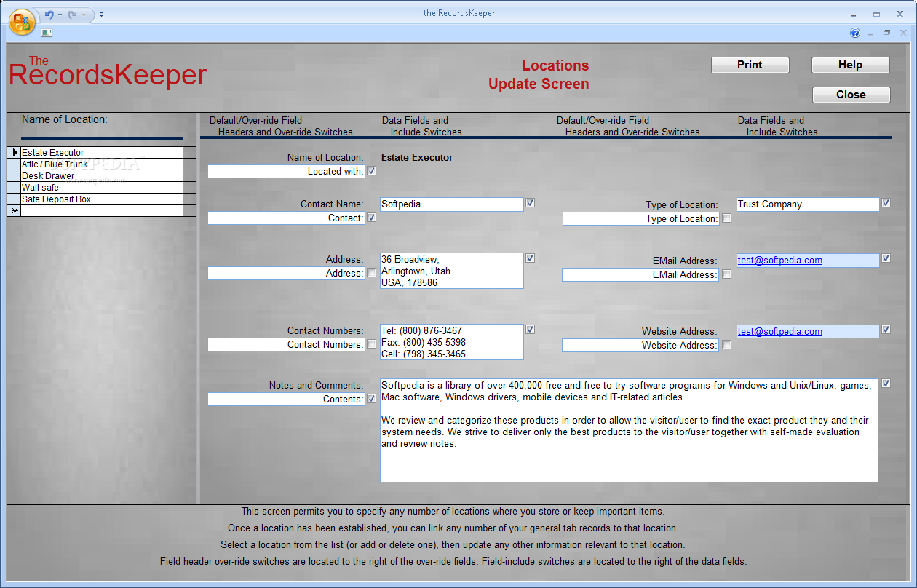Click the Estate Executor name value text

point(417,158)
